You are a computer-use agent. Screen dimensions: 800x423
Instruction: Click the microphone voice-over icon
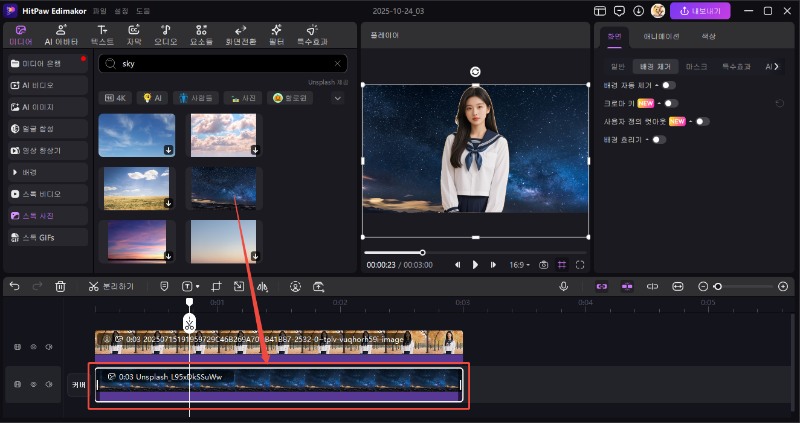564,286
